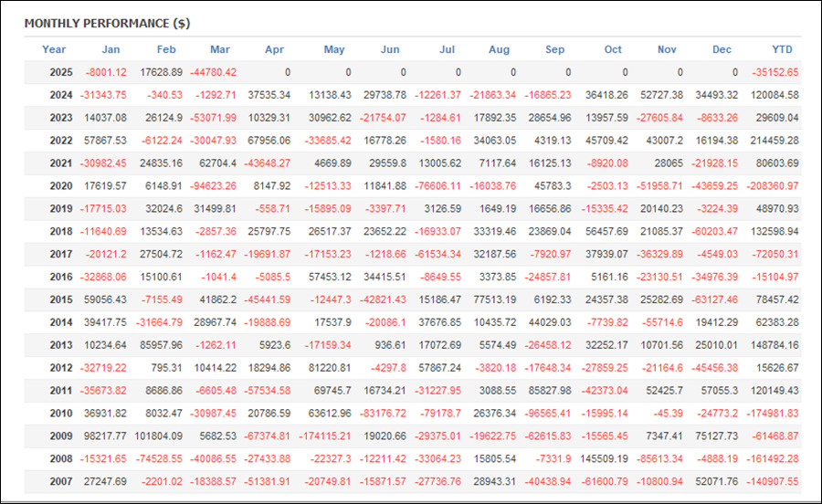Click the YTD column header

tap(782, 49)
